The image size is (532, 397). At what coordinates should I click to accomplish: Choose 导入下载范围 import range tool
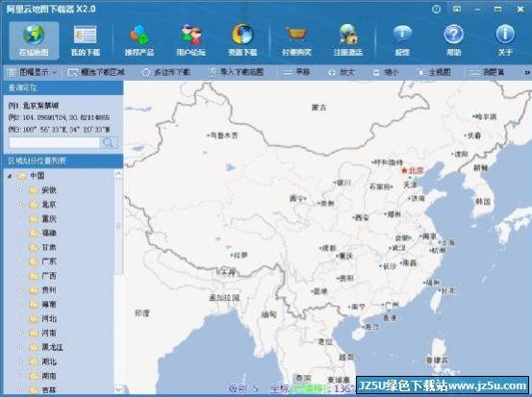click(236, 72)
